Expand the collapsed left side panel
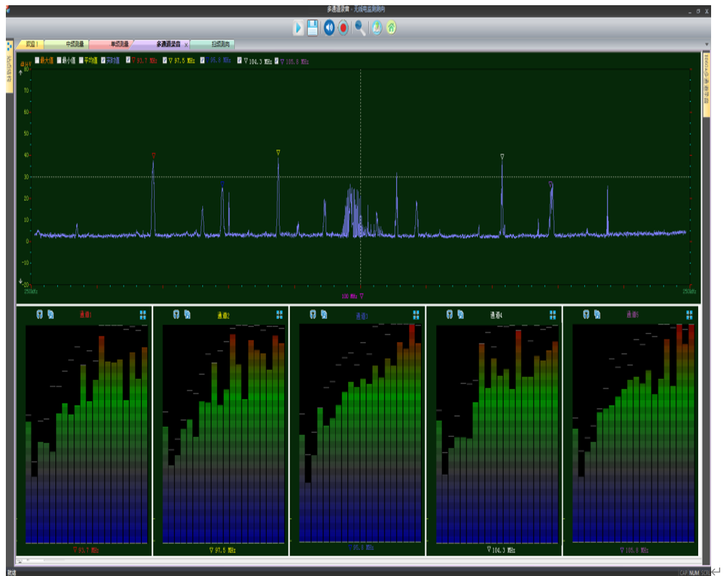The image size is (728, 576). (x=10, y=65)
